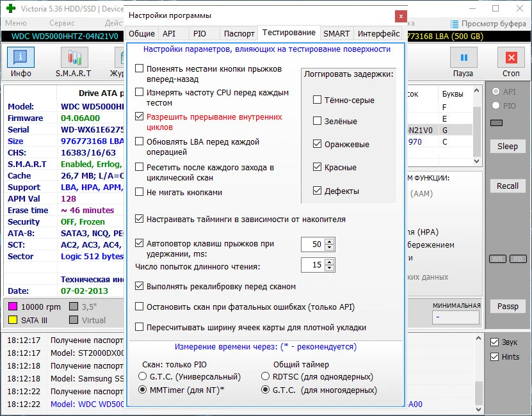This screenshot has width=532, height=416.
Task: Check Ресетить после каждого захода checkbox
Action: [x=139, y=167]
